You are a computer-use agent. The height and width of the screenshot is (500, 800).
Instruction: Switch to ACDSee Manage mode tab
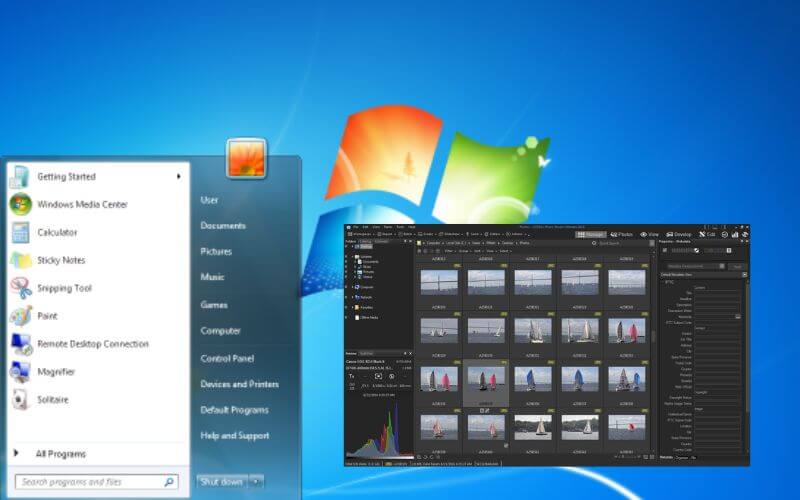589,234
